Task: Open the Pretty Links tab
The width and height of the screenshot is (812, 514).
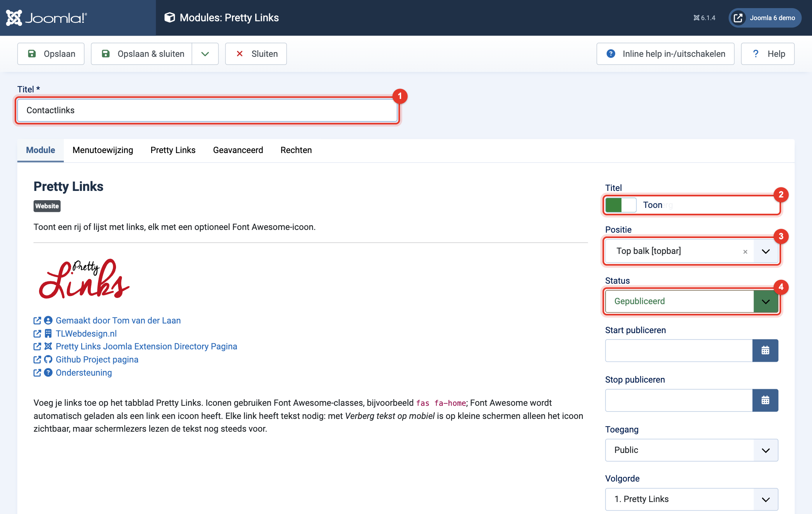Action: tap(173, 150)
